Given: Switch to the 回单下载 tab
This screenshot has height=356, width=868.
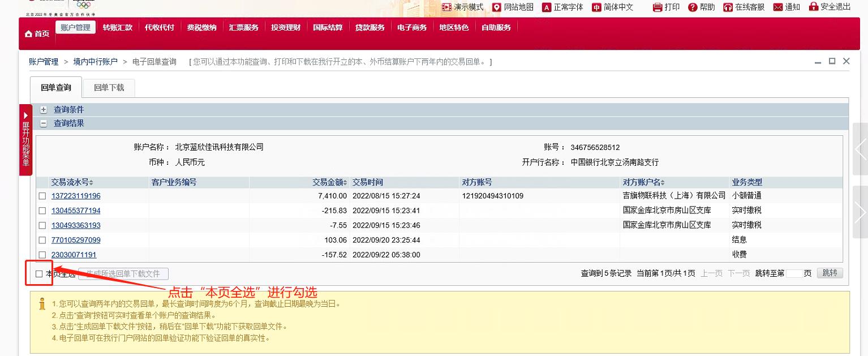Looking at the screenshot, I should coord(108,87).
